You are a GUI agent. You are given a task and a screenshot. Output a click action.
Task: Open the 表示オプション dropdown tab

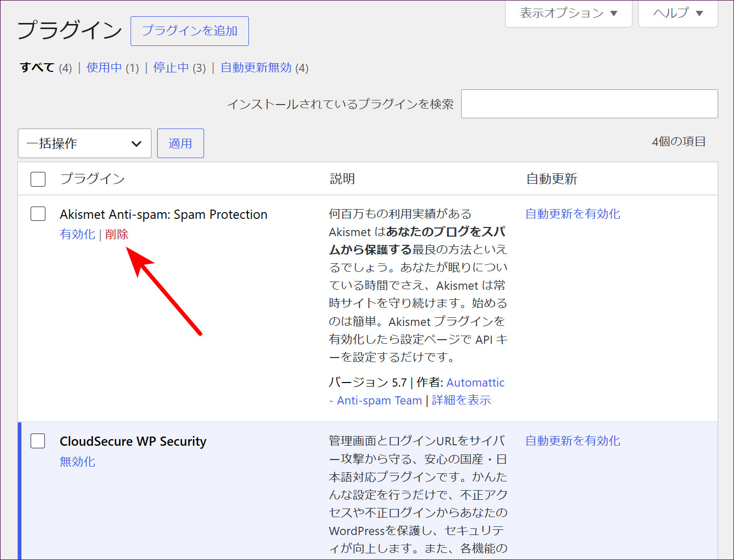(x=568, y=13)
